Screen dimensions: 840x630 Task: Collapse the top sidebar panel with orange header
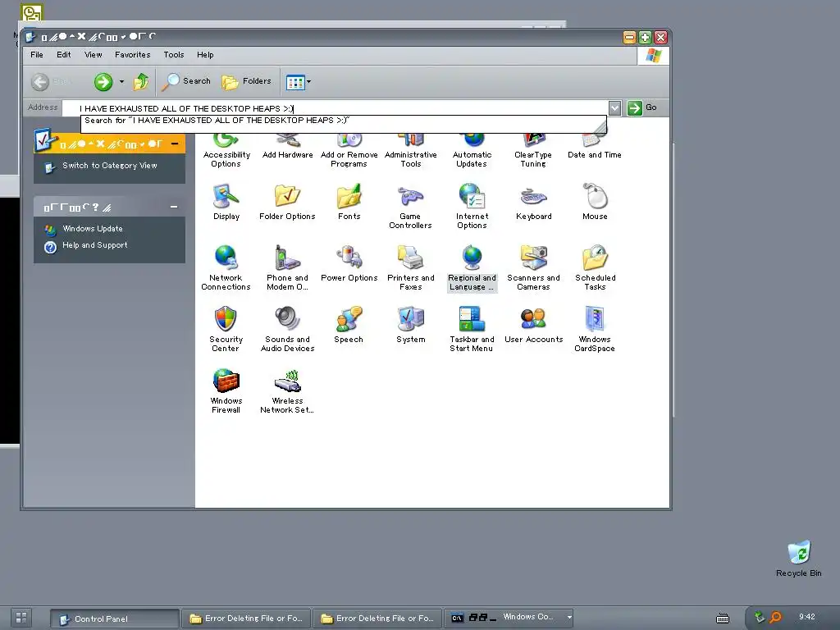click(x=175, y=144)
